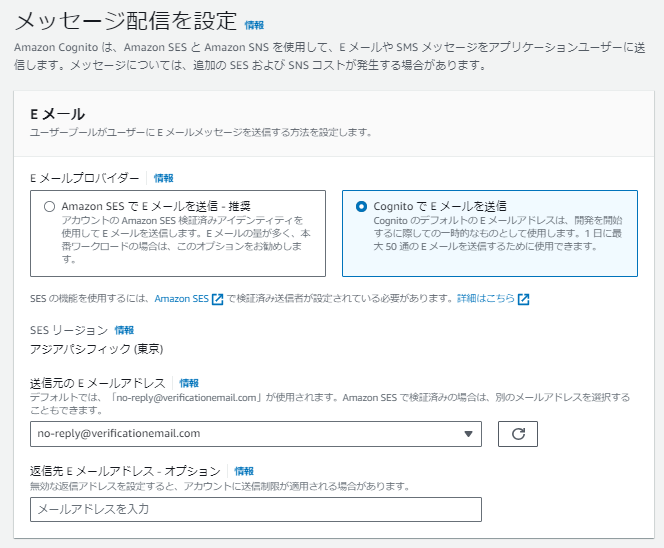The width and height of the screenshot is (664, 548).
Task: Click the refresh icon button beside sender dropdown
Action: click(518, 434)
